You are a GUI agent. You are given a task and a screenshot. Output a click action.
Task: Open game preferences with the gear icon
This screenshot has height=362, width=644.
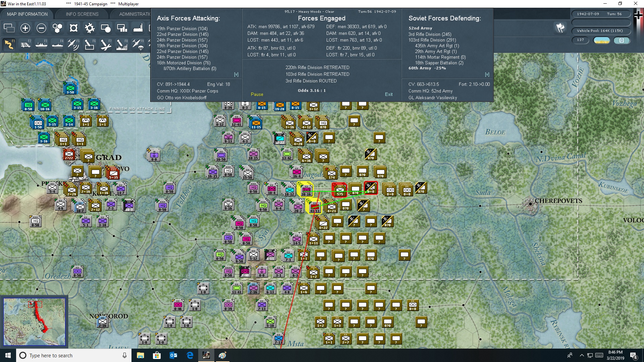point(90,28)
